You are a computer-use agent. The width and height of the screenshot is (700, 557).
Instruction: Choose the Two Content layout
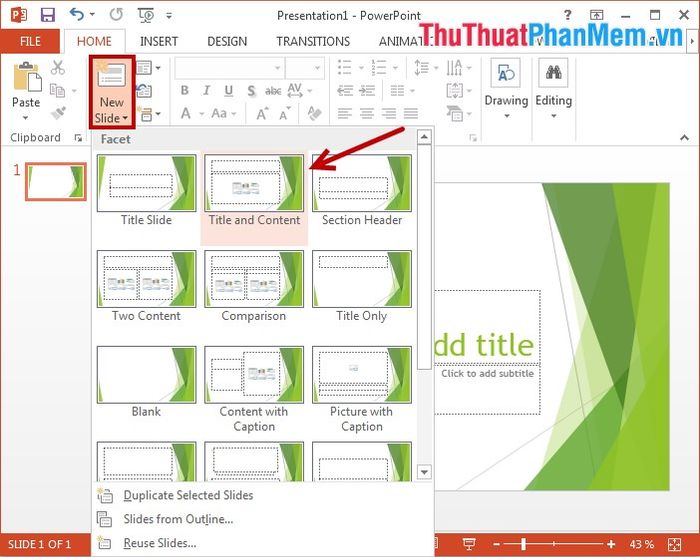pos(146,287)
